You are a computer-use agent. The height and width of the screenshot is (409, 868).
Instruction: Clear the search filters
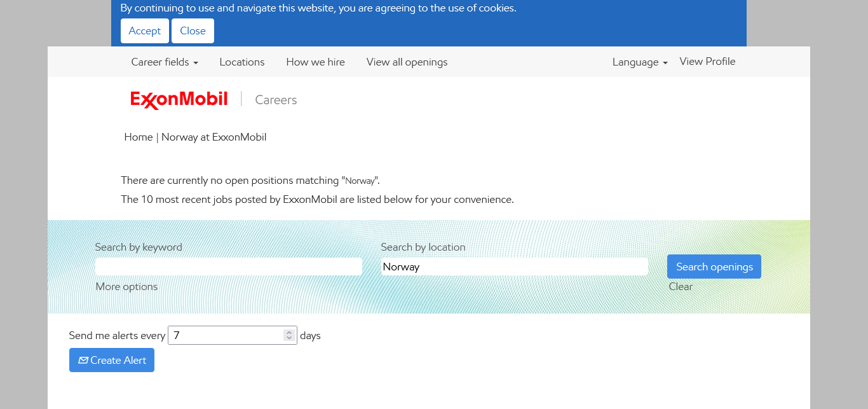pos(681,286)
